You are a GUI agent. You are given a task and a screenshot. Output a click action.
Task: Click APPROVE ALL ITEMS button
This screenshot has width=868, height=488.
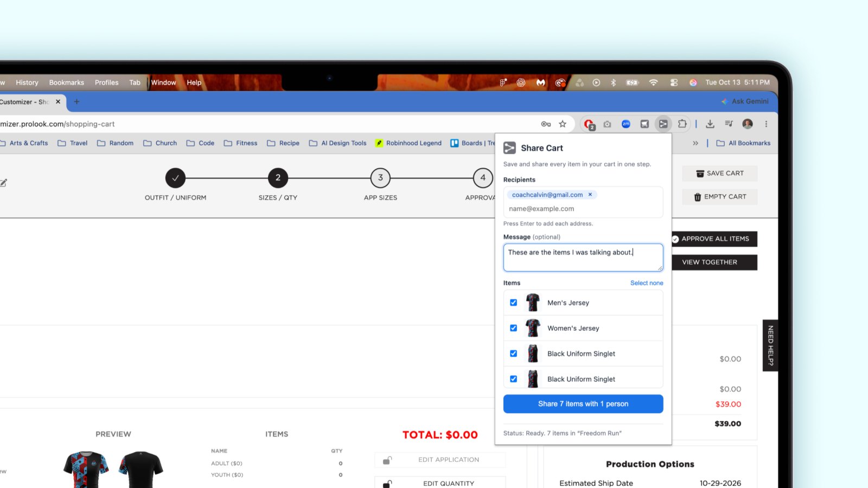[713, 239]
